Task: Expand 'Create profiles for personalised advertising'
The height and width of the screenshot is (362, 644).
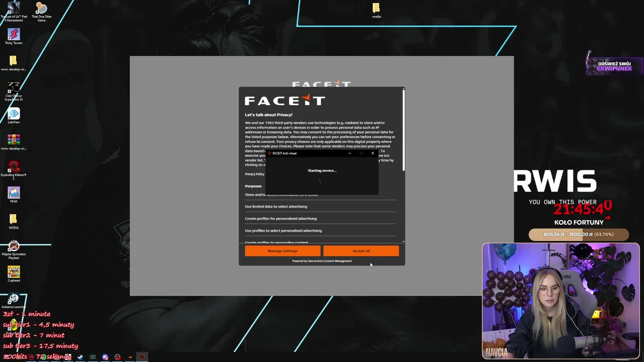Action: coord(320,218)
